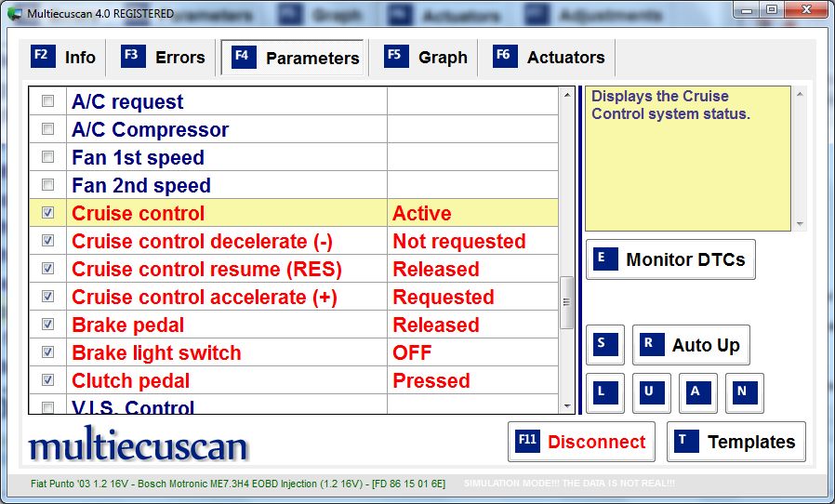Viewport: 835px width, 504px height.
Task: Maximize the Multiecuscan window
Action: [x=771, y=9]
